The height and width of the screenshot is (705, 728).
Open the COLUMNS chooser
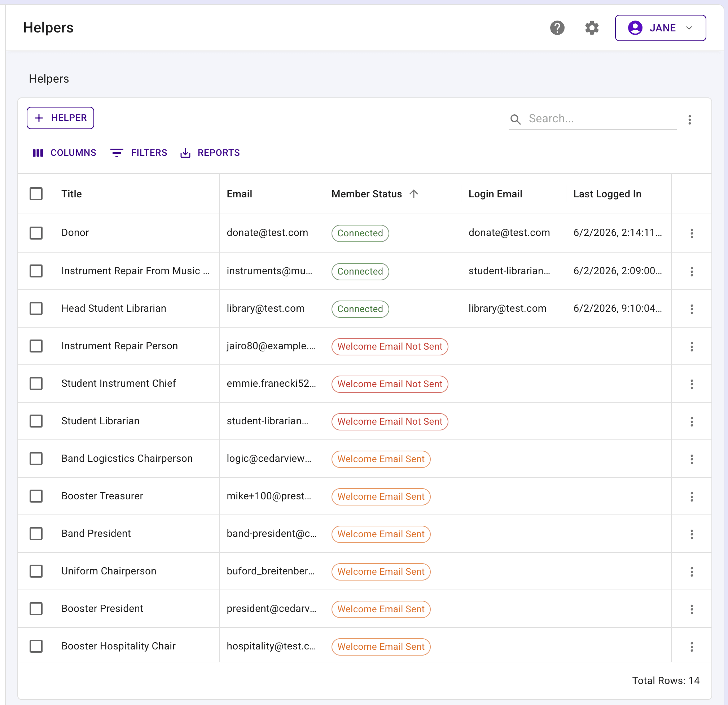(x=64, y=153)
